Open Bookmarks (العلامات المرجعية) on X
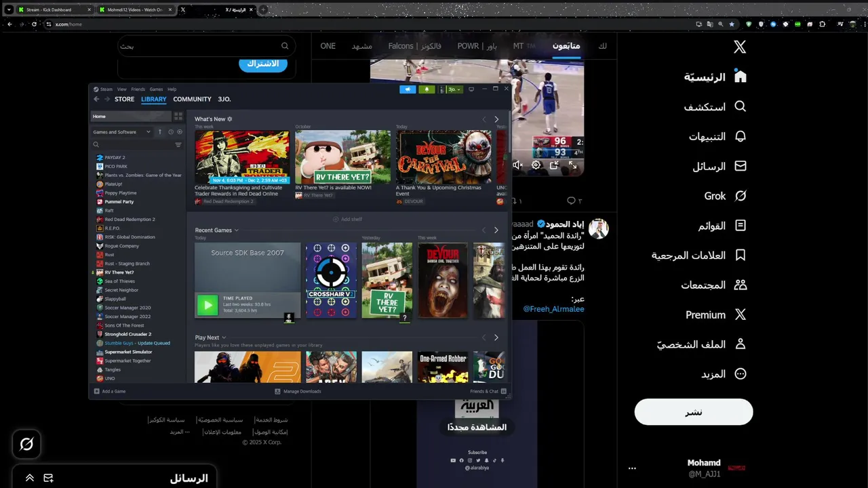Screen dimensions: 868x488 (700, 256)
